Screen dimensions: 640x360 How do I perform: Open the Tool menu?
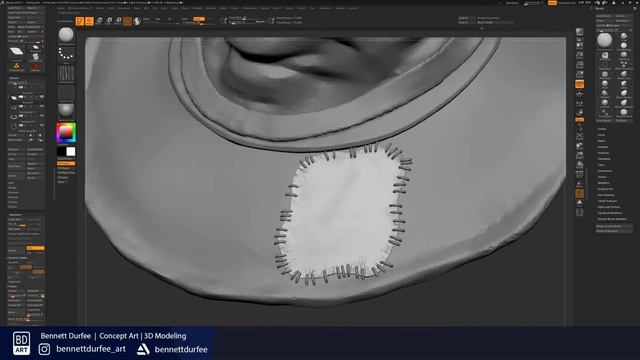313,8
